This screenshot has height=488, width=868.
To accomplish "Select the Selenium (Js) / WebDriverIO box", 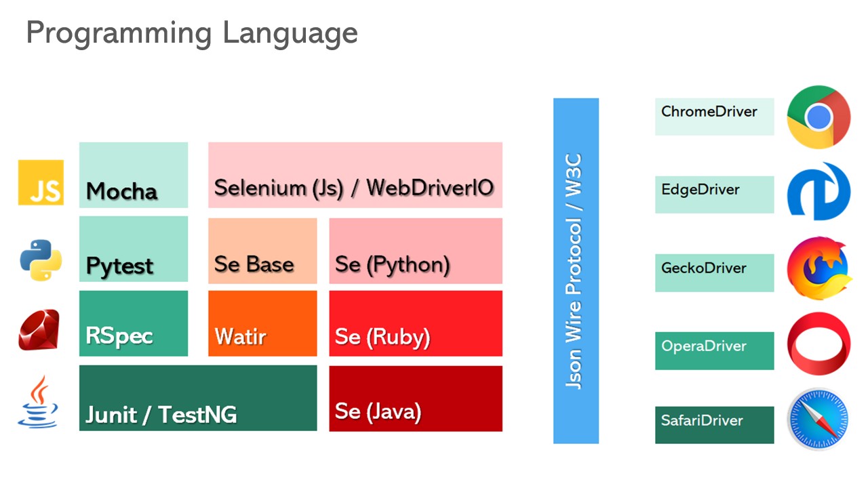I will pyautogui.click(x=355, y=175).
